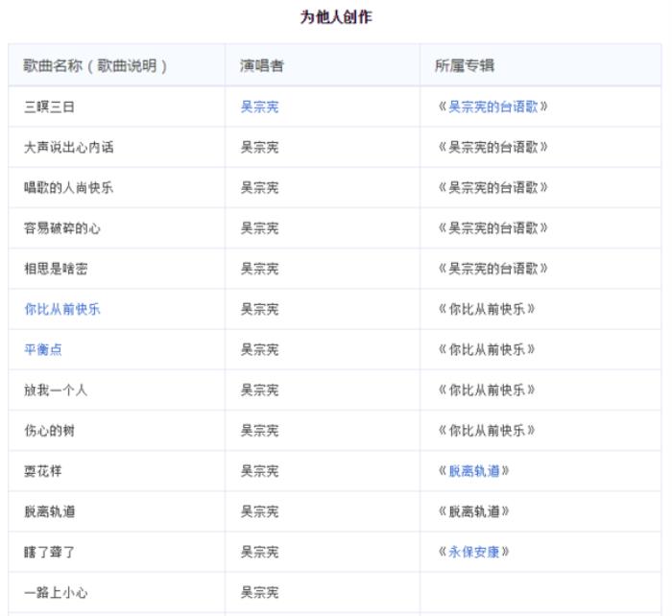Select the song name 大声说出心内话
The height and width of the screenshot is (616, 672).
coord(68,148)
